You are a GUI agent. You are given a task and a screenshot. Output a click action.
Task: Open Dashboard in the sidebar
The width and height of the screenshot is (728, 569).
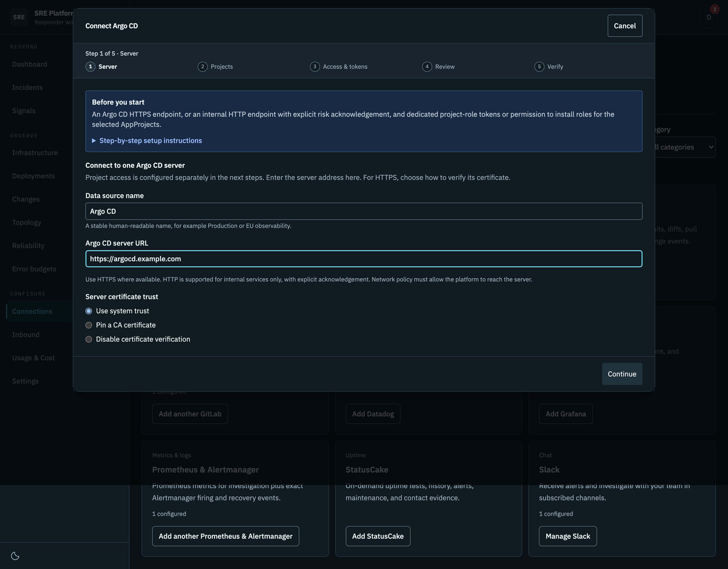(30, 64)
